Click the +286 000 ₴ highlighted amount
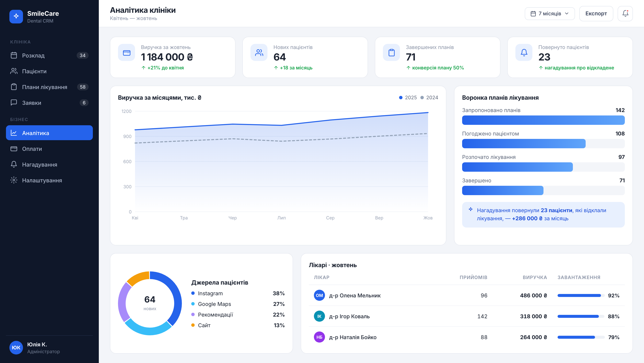Image resolution: width=644 pixels, height=363 pixels. coord(527,218)
